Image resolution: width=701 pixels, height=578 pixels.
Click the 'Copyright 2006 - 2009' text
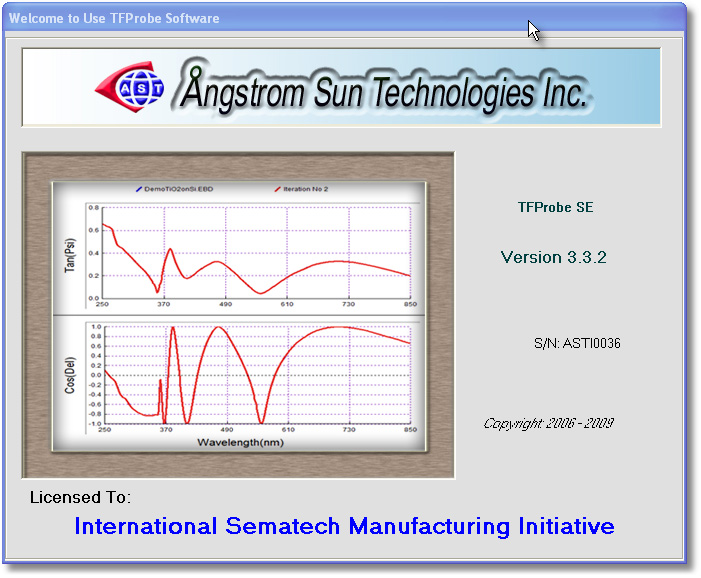[x=549, y=423]
